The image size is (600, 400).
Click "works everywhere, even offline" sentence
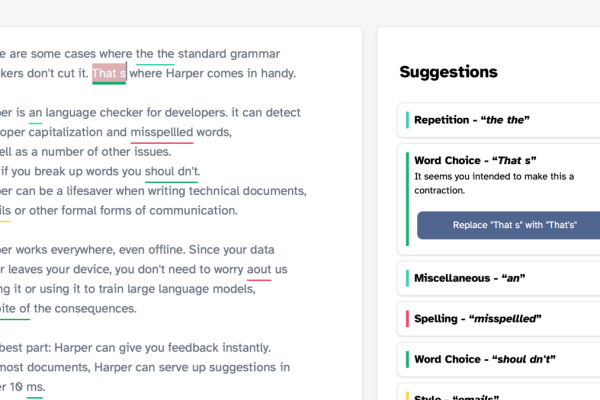[101, 250]
